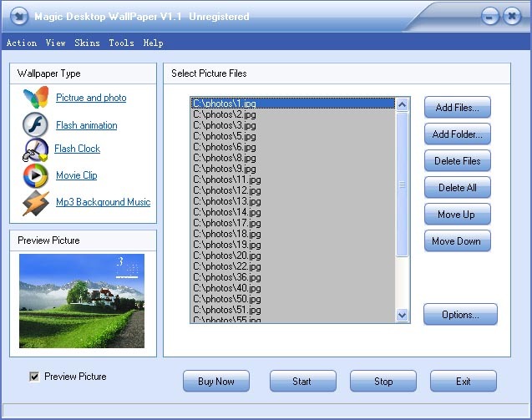Click the Mp3 Background Music lightning icon
Screen dimensions: 532x420
[36, 203]
